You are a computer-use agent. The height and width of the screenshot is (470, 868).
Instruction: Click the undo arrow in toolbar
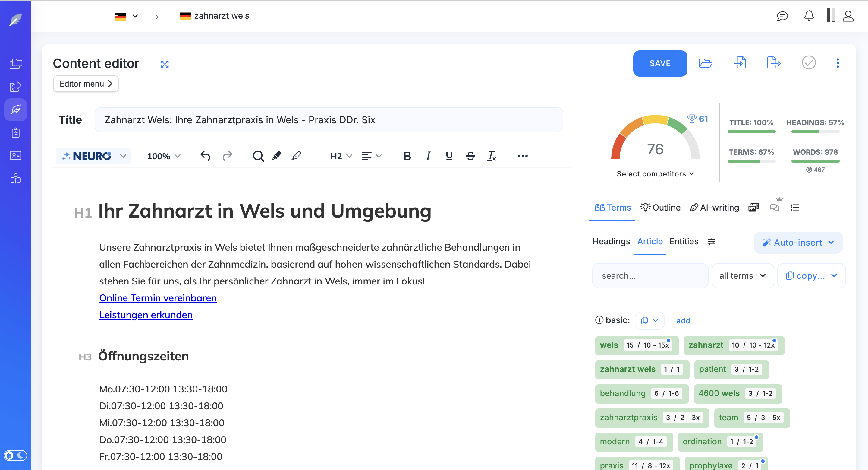[x=205, y=156]
